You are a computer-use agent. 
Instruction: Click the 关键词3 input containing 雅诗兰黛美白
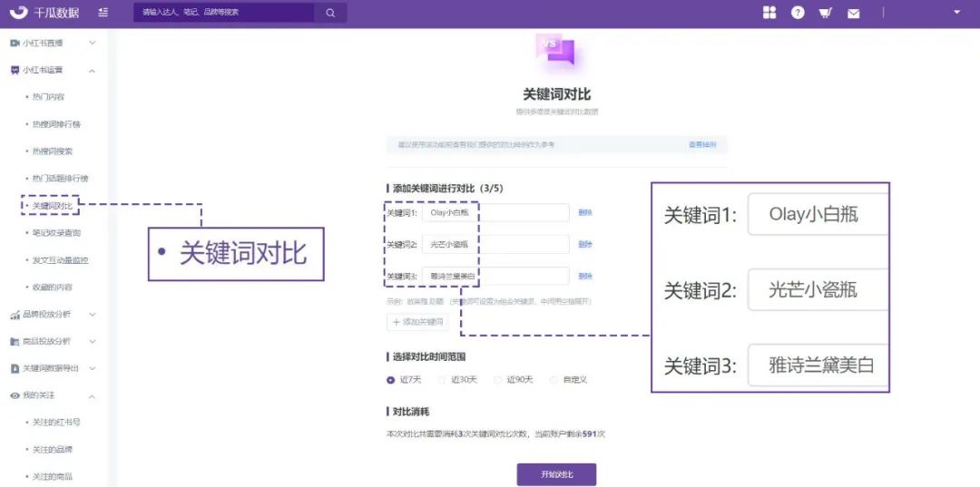(495, 276)
